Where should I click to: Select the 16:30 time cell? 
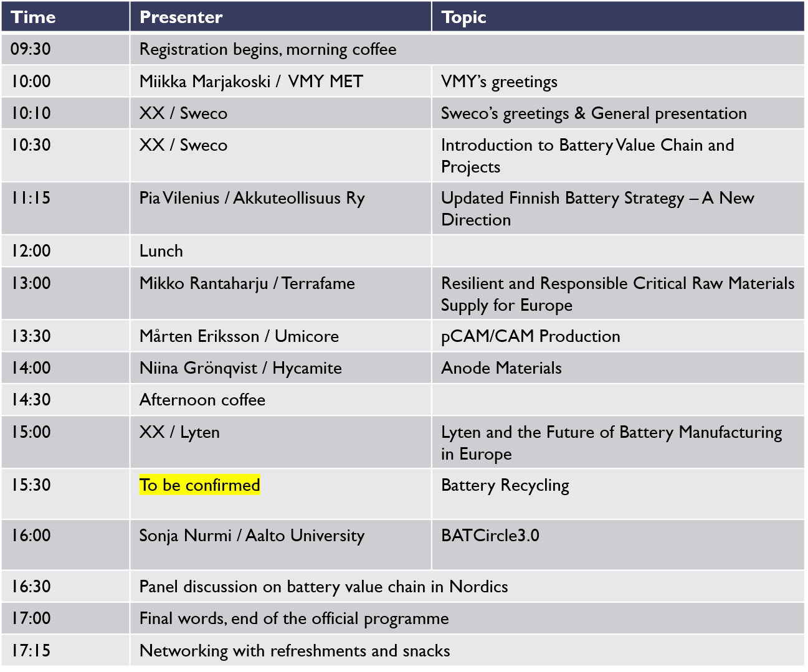pyautogui.click(x=65, y=587)
